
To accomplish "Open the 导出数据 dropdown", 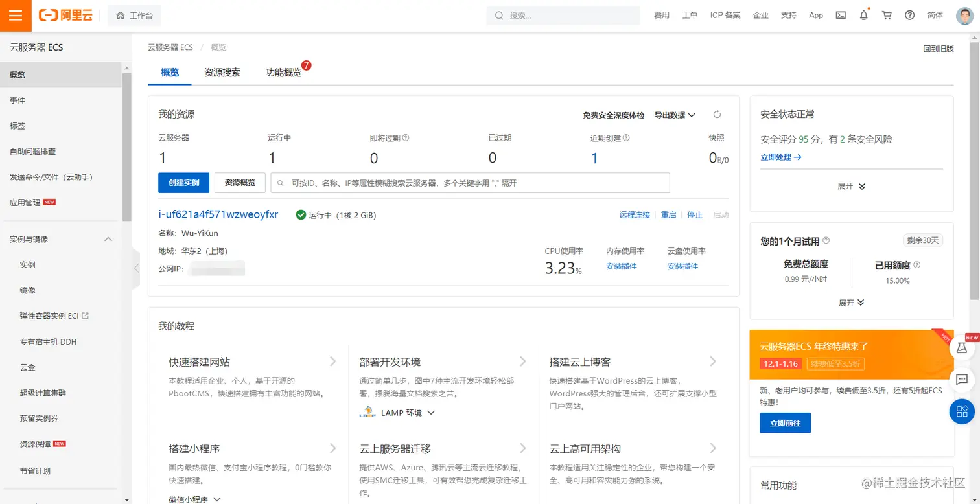I will 675,115.
